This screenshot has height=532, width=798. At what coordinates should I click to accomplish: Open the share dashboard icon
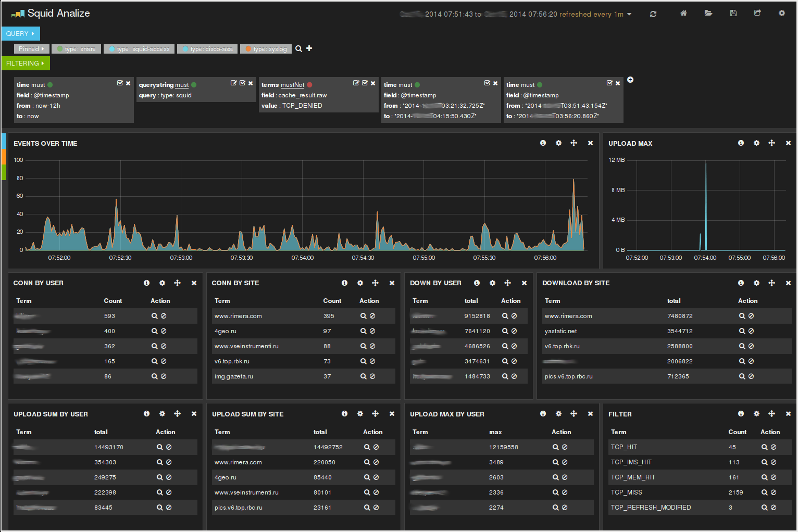(757, 13)
